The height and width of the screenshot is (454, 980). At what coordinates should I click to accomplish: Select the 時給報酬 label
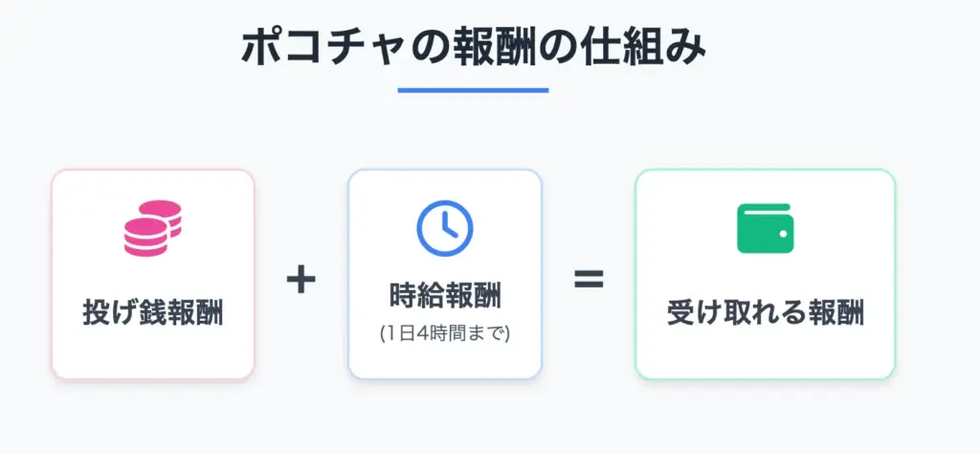[445, 296]
